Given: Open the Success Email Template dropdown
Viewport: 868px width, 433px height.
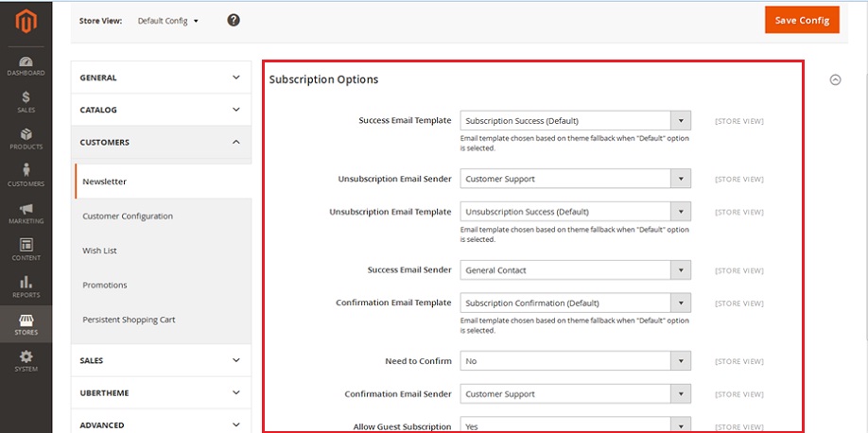Looking at the screenshot, I should [575, 120].
